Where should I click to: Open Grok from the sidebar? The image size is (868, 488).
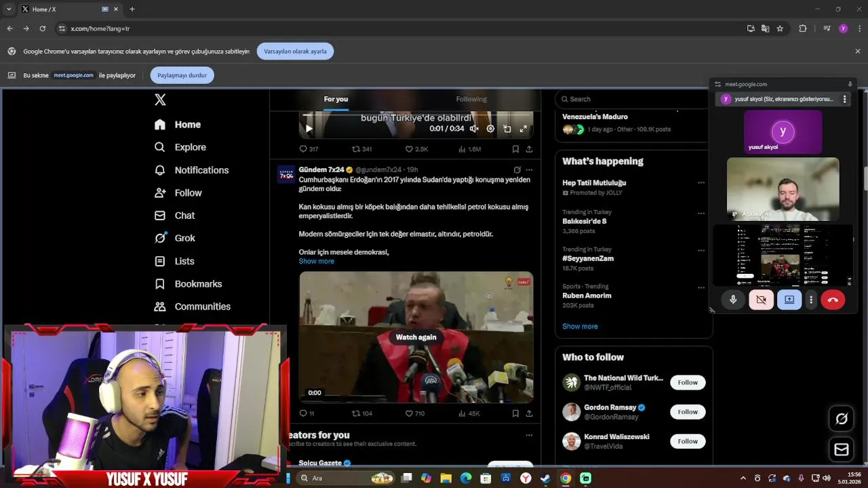175,238
